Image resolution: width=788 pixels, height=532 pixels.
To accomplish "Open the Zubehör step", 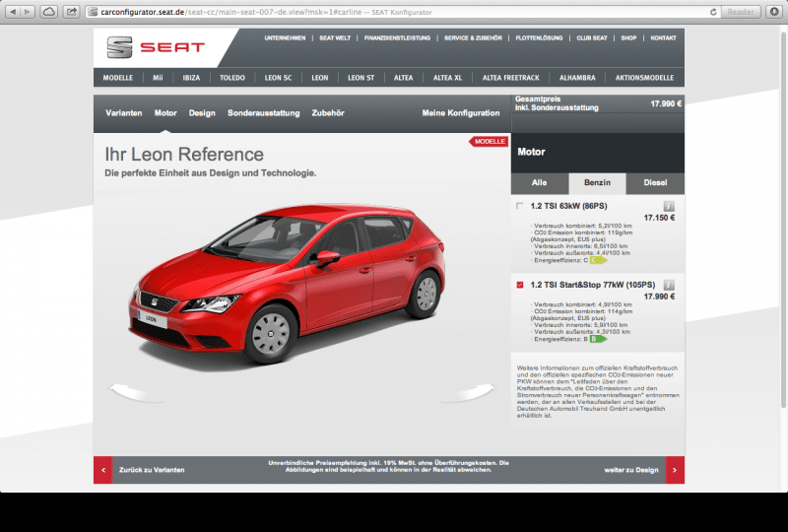I will [x=328, y=113].
